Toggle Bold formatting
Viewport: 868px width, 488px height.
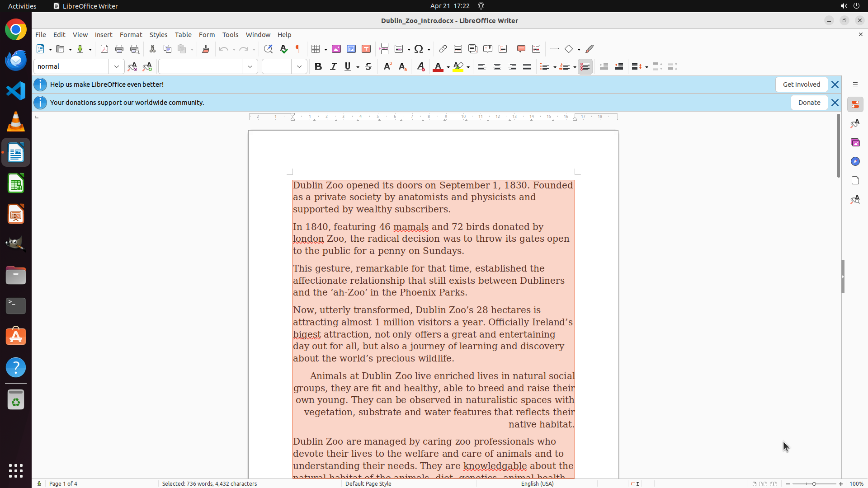pos(318,66)
